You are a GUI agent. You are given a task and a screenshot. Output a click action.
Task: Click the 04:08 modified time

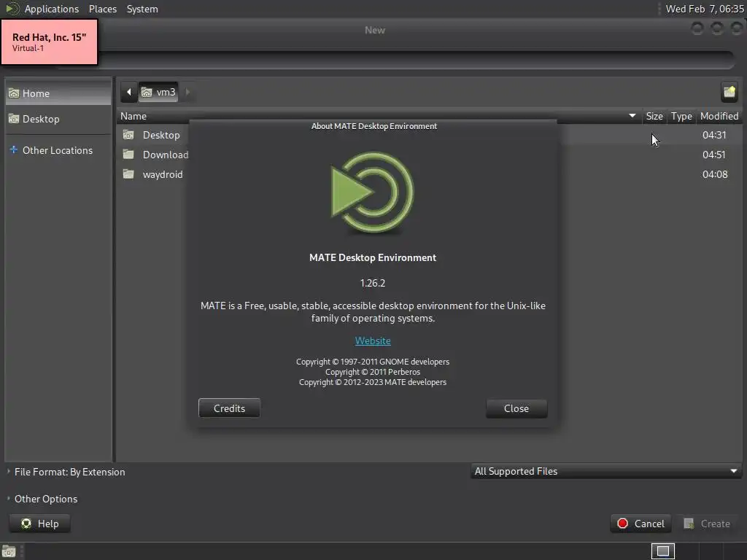click(715, 174)
